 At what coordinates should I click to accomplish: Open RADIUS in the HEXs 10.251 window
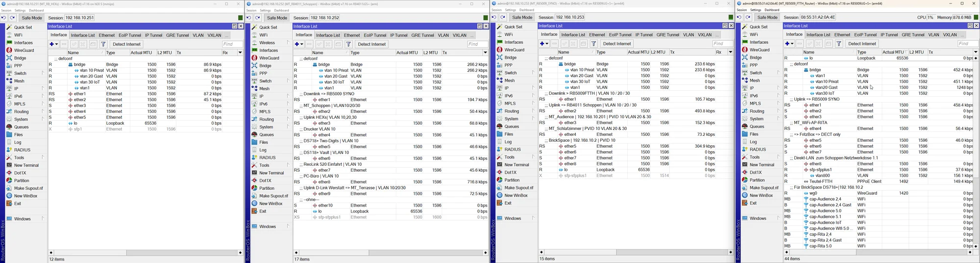(22, 150)
